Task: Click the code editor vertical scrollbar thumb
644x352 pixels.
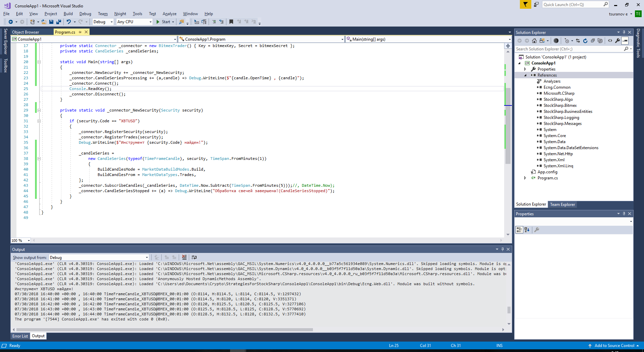Action: [508, 126]
